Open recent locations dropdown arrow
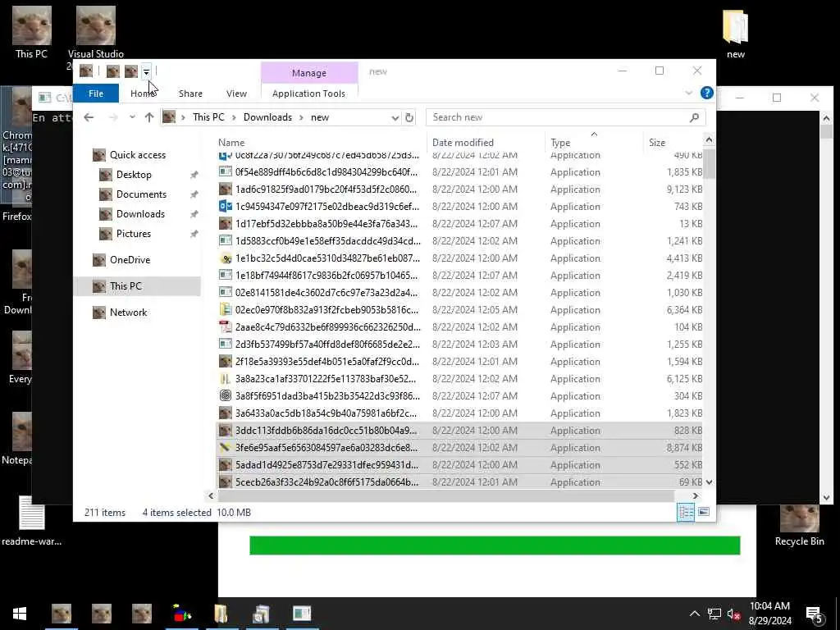 click(132, 117)
